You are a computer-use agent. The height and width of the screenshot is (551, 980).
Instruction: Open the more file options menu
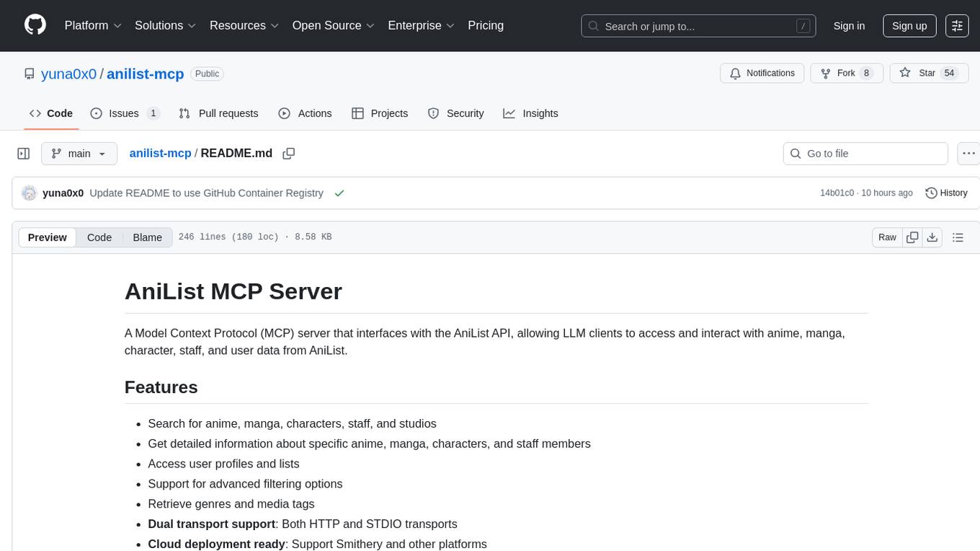(x=969, y=154)
